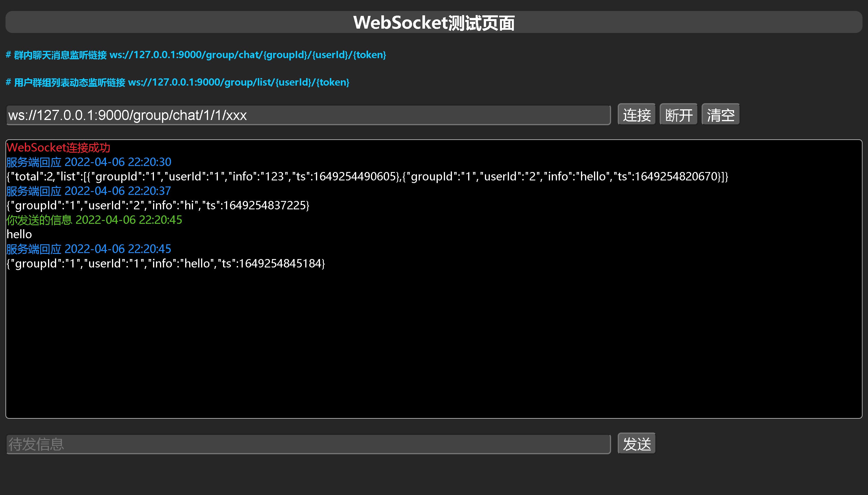
Task: Clear the log with the 清空 button
Action: pyautogui.click(x=720, y=115)
